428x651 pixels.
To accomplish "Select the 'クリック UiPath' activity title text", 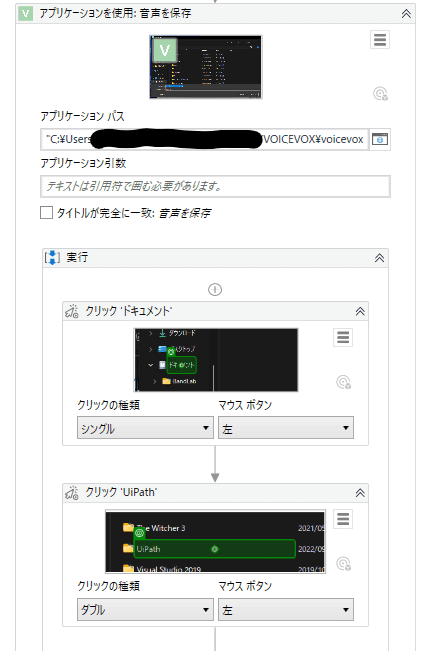I will point(121,492).
